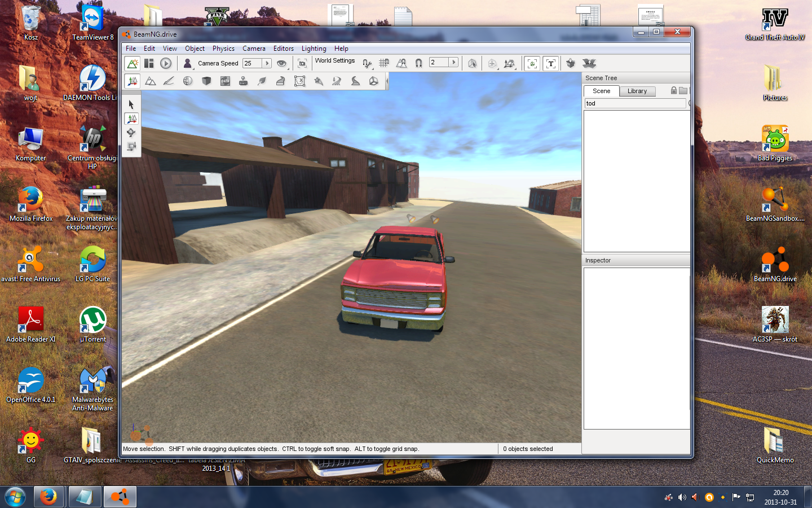812x508 pixels.
Task: Click the soft snap size arrow
Action: [453, 63]
